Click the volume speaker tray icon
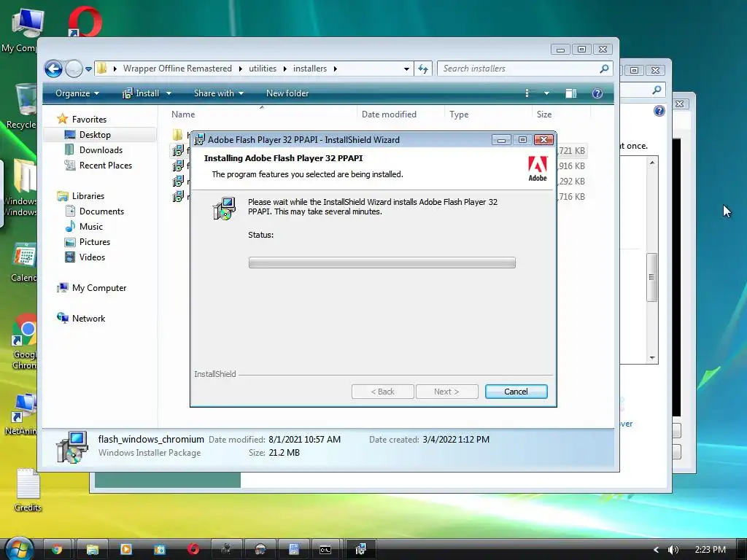 (673, 550)
